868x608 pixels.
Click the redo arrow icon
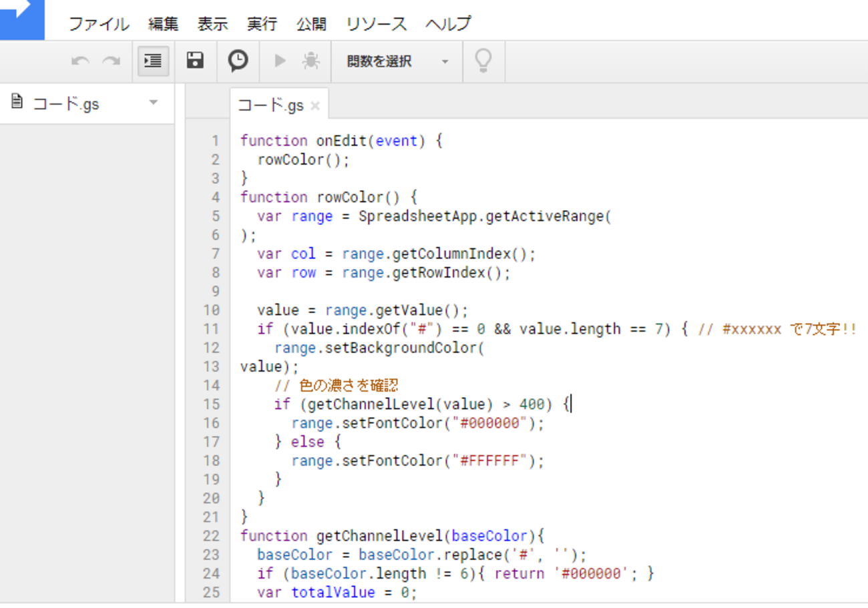pyautogui.click(x=111, y=61)
